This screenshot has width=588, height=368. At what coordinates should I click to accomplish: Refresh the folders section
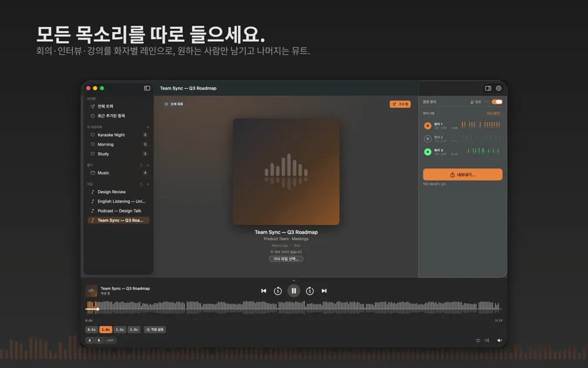click(141, 165)
